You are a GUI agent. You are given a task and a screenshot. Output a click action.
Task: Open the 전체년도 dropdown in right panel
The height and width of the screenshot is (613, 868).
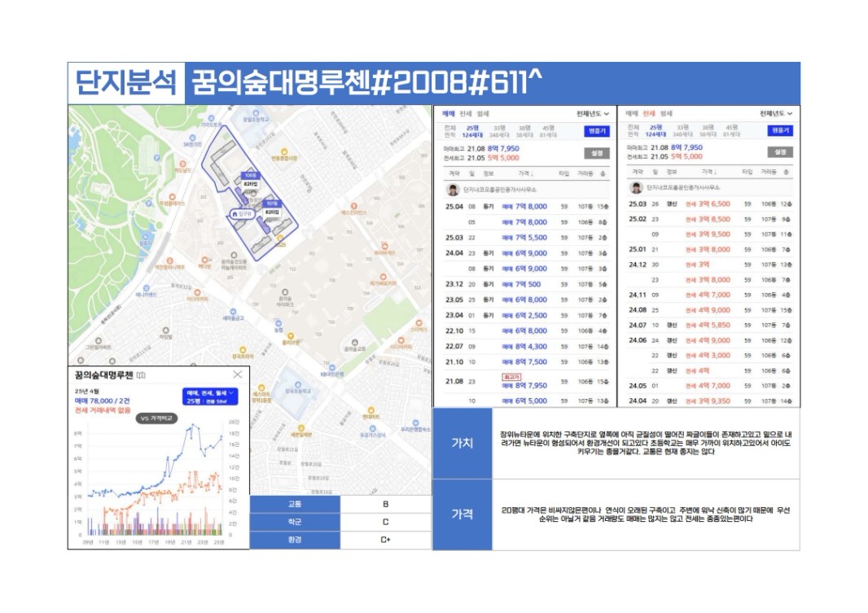[776, 113]
